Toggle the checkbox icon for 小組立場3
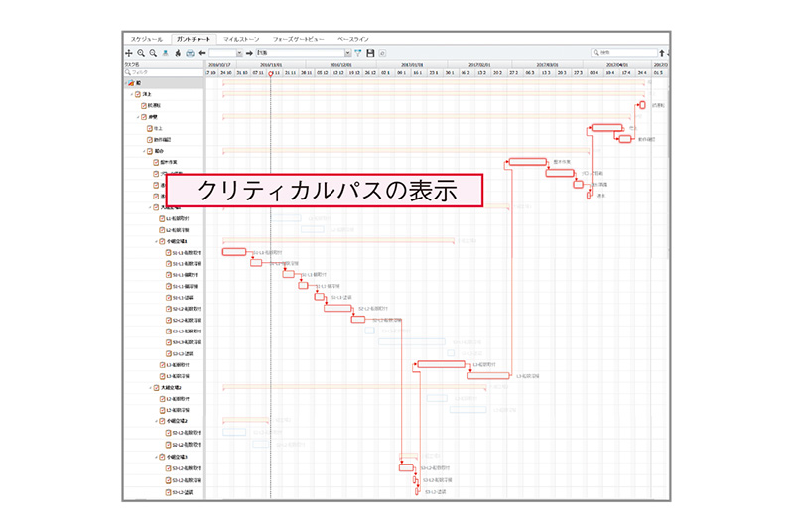 (163, 457)
